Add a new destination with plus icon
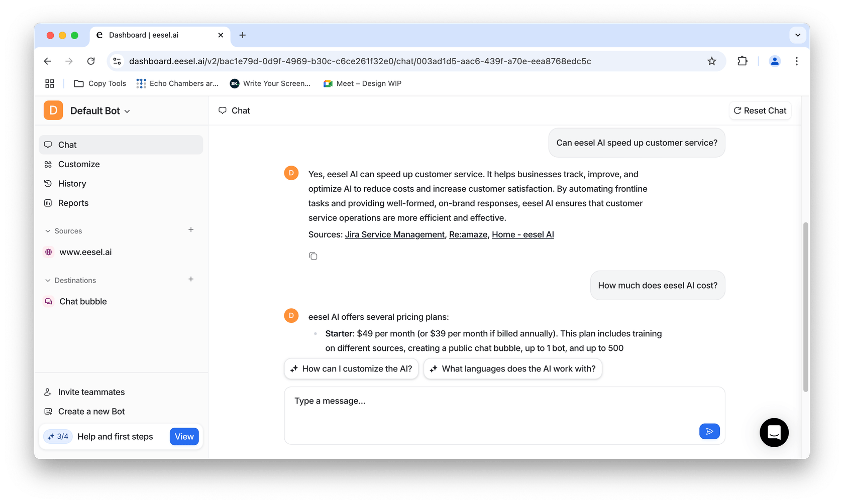This screenshot has height=504, width=844. pyautogui.click(x=191, y=279)
